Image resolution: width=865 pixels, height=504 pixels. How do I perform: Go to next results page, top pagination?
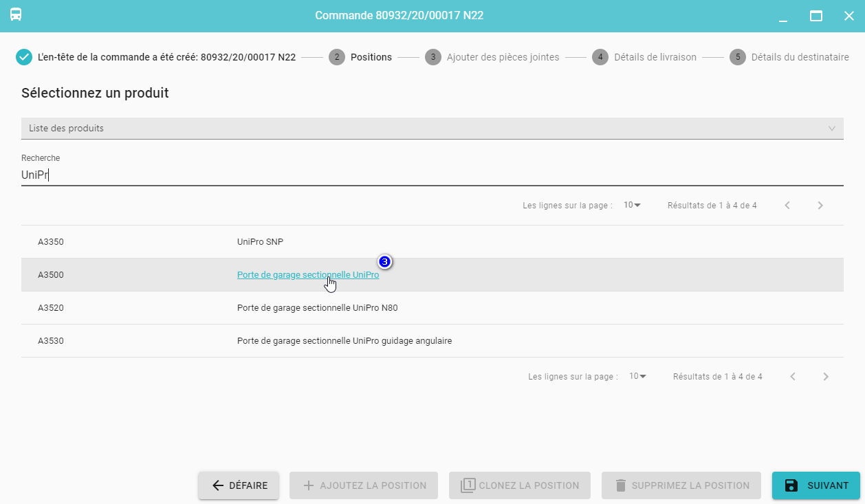pos(820,206)
